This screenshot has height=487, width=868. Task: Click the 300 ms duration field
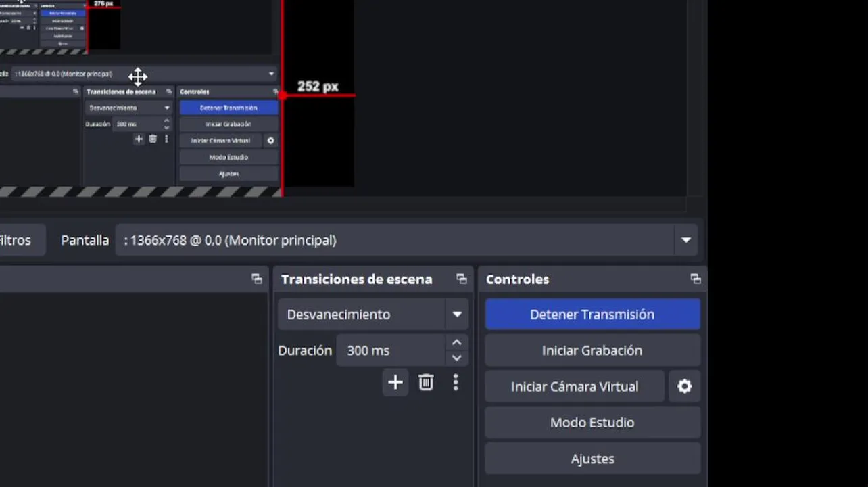pos(391,350)
